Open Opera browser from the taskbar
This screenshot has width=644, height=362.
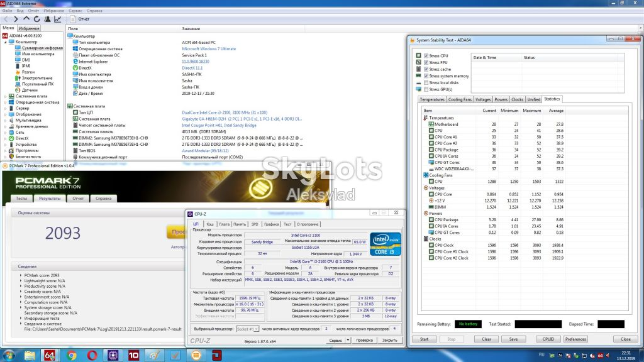[92, 355]
